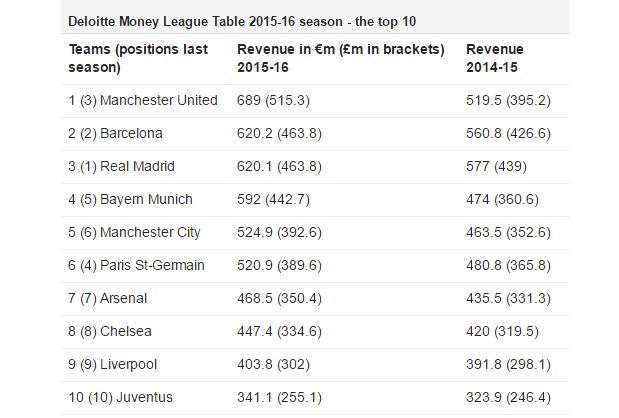Select the Arsenal team cell
Screen dimensions: 619x418
tap(107, 298)
